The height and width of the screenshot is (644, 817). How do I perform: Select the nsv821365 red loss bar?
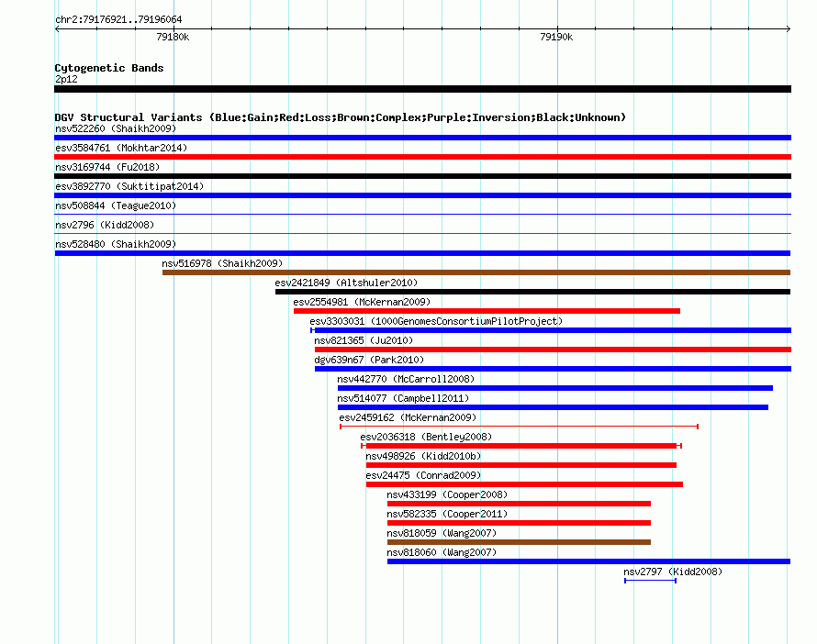coord(553,350)
